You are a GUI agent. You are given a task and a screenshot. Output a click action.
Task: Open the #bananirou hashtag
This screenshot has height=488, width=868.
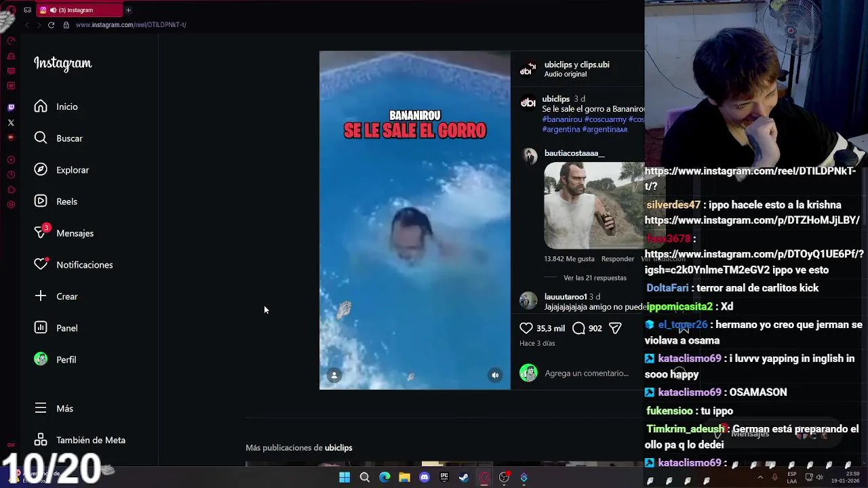point(562,119)
